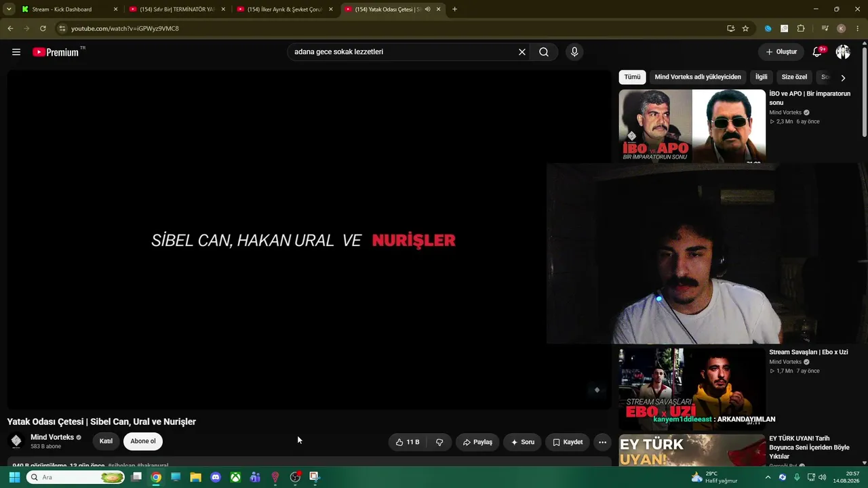Select the Size özel filter chip
The width and height of the screenshot is (868, 488).
coord(794,77)
